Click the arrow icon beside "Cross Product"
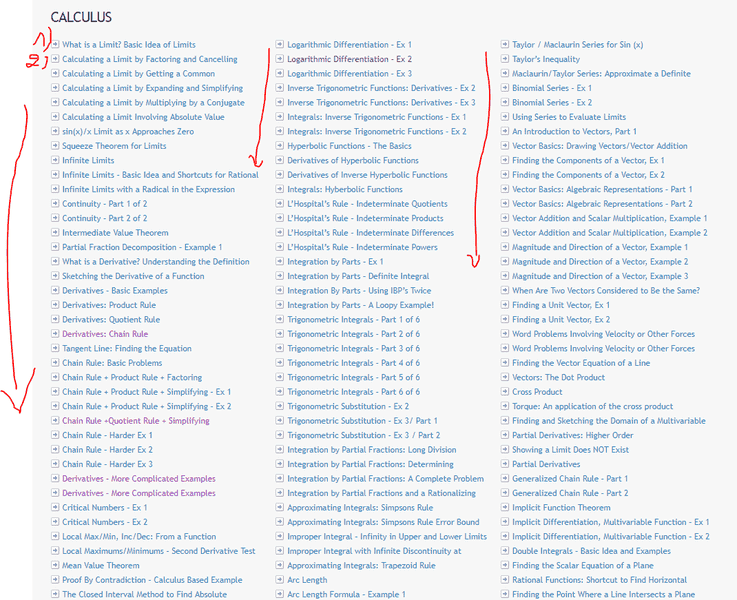This screenshot has width=737, height=600. [505, 392]
